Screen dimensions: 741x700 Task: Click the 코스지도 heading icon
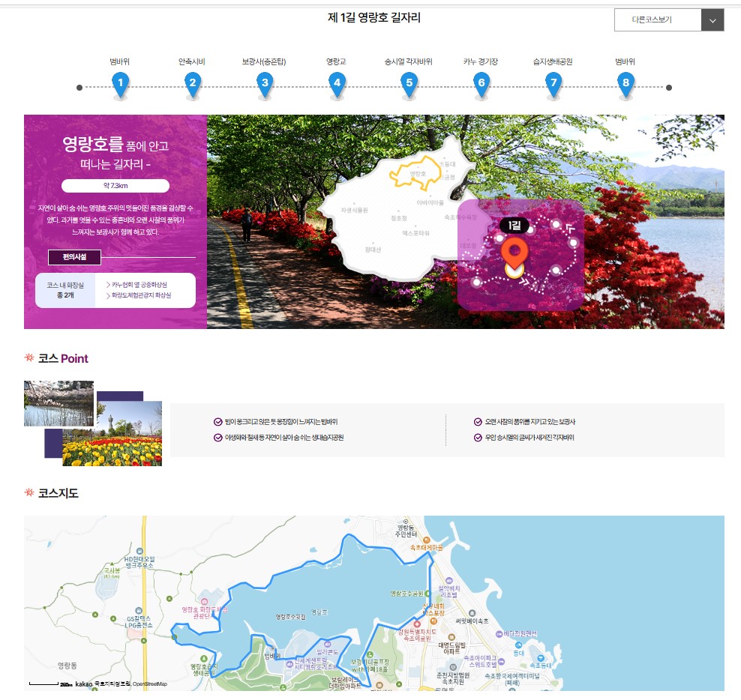29,492
